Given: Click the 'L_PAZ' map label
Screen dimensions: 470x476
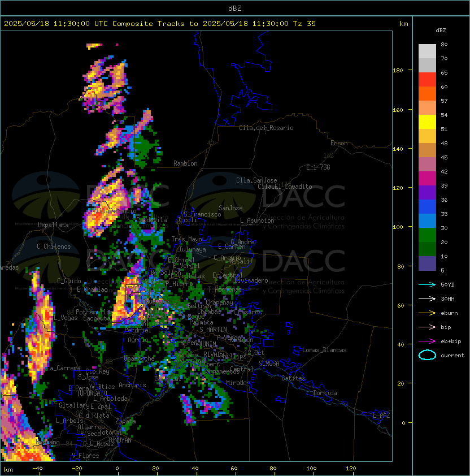Looking at the screenshot, I should 381,416.
